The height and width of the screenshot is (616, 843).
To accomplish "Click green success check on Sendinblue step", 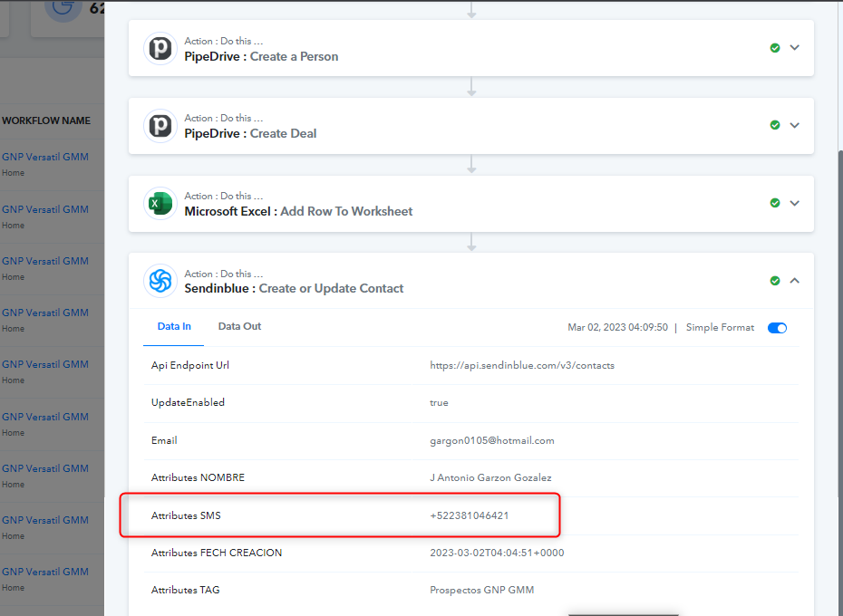I will pyautogui.click(x=775, y=281).
